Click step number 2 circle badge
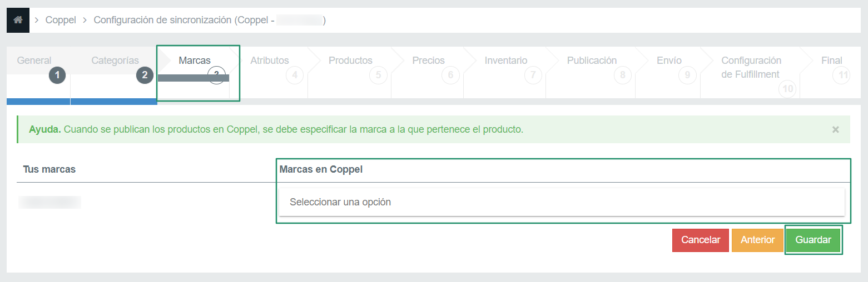 pyautogui.click(x=145, y=75)
